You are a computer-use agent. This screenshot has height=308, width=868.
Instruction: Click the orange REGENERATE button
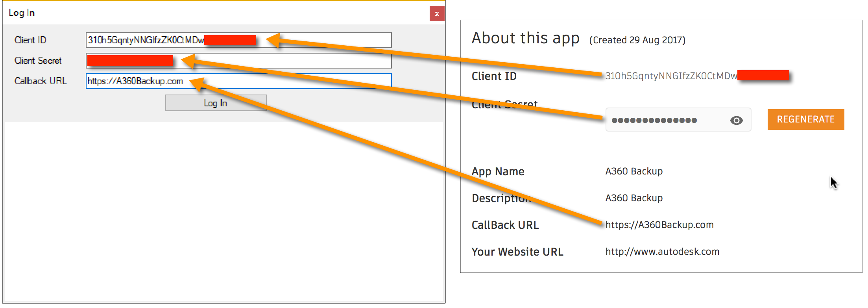click(x=805, y=119)
